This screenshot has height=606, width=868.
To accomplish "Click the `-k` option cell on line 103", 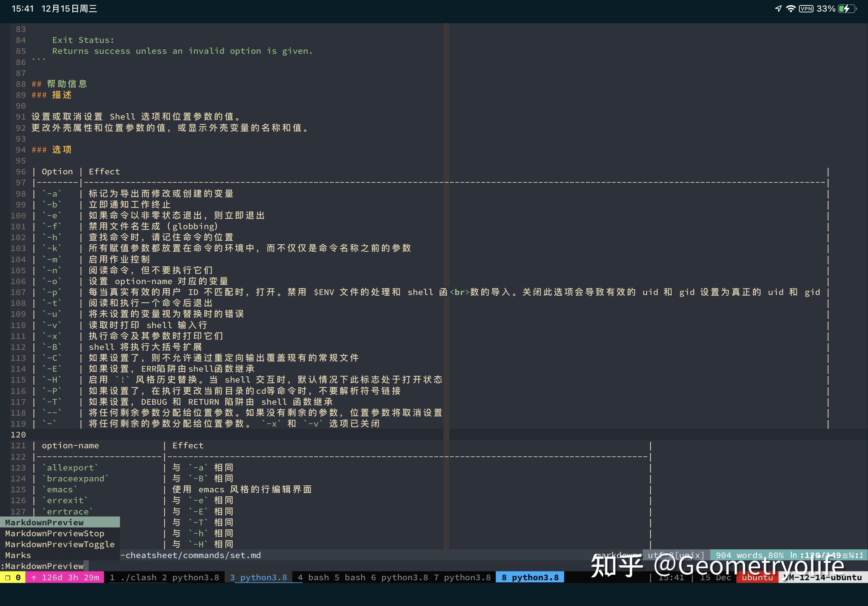I will pos(52,248).
